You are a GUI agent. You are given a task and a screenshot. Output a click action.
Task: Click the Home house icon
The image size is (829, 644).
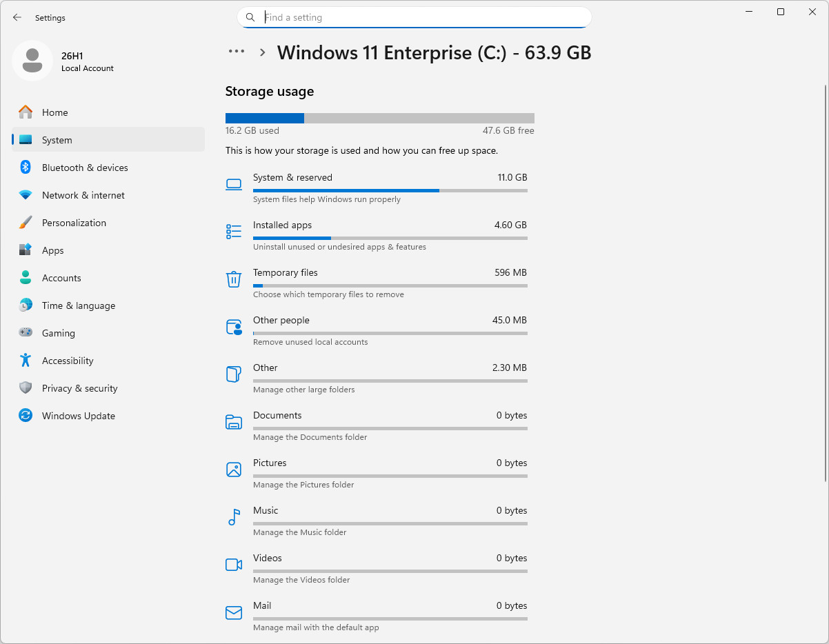(x=26, y=112)
